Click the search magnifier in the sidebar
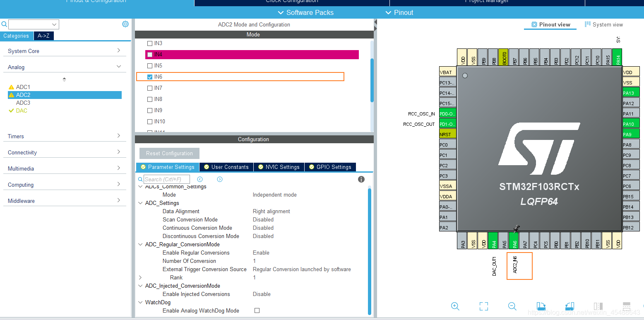This screenshot has height=320, width=644. pyautogui.click(x=4, y=24)
